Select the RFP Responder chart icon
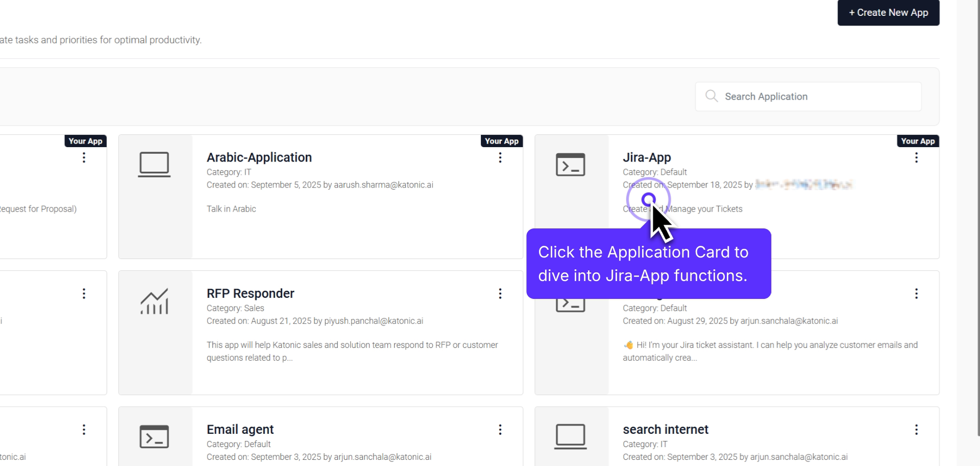Viewport: 980px width, 466px height. pyautogui.click(x=155, y=301)
